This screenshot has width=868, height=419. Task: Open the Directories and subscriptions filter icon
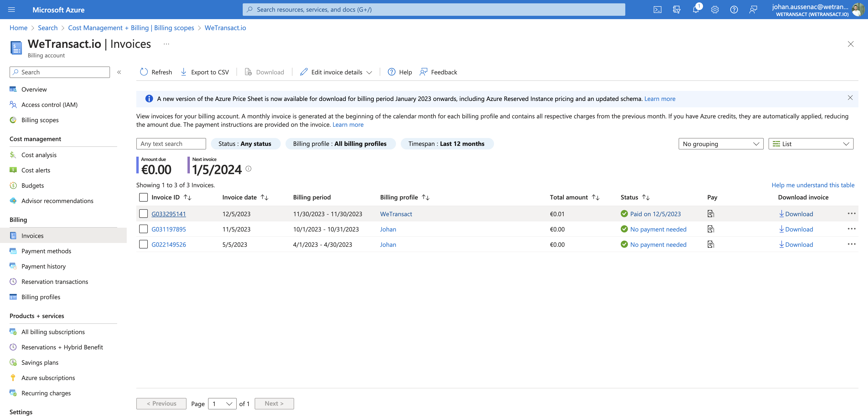pos(677,10)
